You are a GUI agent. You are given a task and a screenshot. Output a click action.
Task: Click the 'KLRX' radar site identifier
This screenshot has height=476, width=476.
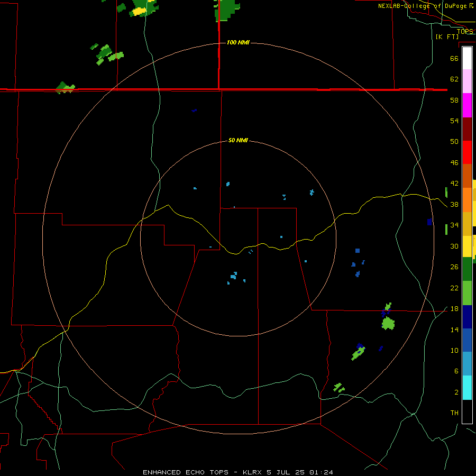pyautogui.click(x=252, y=472)
